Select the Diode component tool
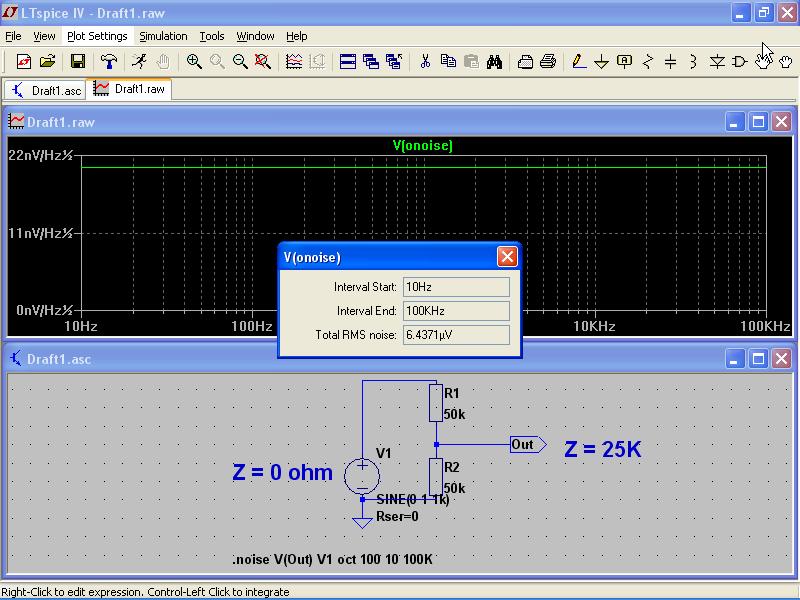This screenshot has width=800, height=600. coord(717,62)
